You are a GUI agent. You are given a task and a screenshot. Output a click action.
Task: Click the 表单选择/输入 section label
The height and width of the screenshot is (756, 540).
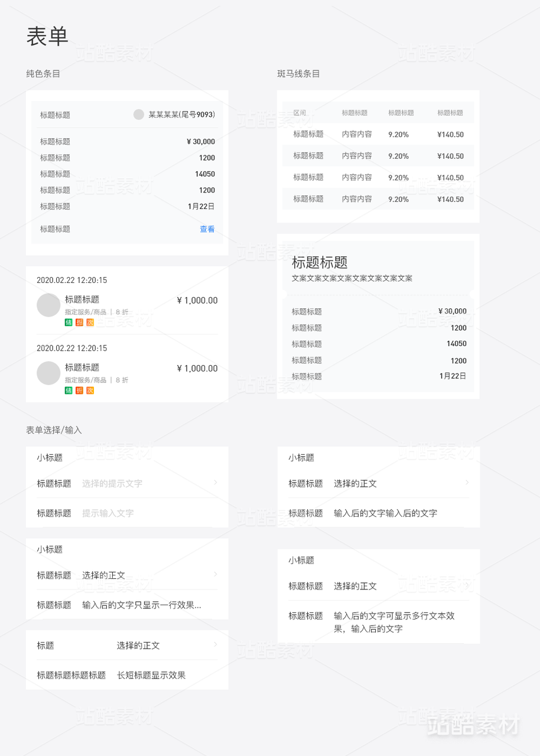click(x=54, y=430)
